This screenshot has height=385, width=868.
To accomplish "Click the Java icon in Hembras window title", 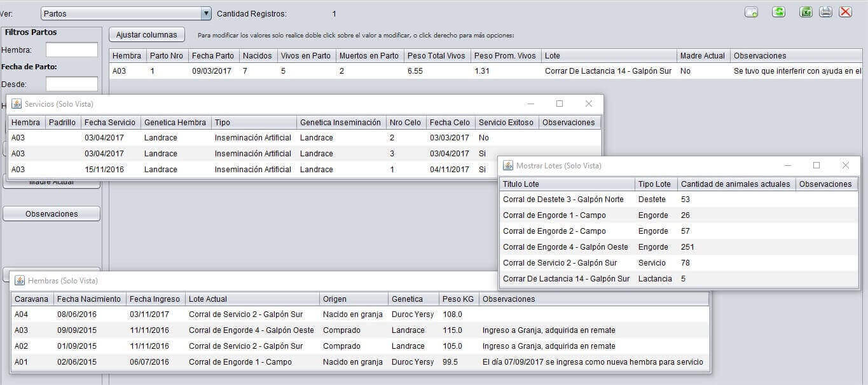I will point(20,280).
